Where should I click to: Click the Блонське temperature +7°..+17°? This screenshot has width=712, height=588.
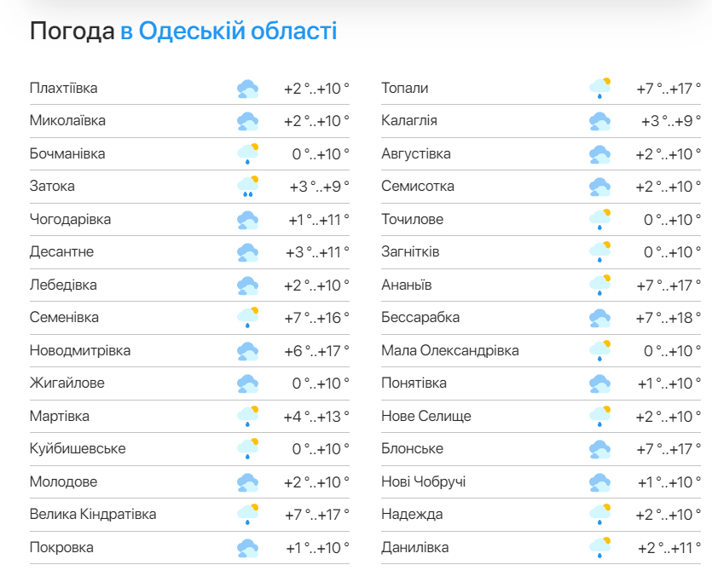tap(669, 449)
